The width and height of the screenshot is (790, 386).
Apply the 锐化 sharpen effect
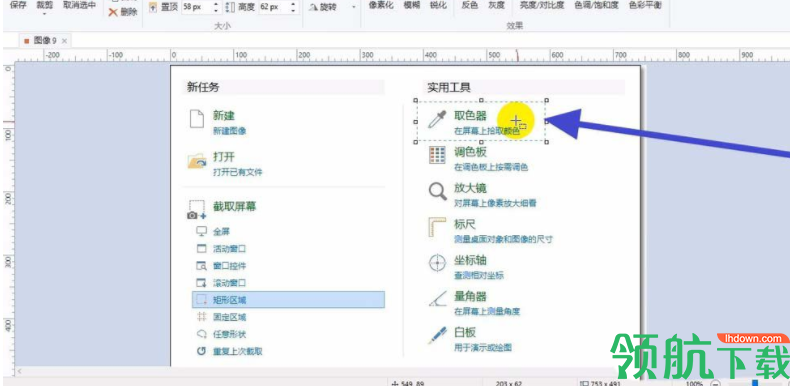click(x=437, y=5)
